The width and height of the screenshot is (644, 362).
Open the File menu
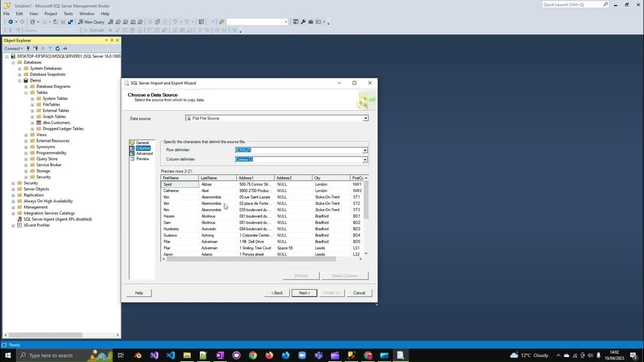(x=7, y=14)
